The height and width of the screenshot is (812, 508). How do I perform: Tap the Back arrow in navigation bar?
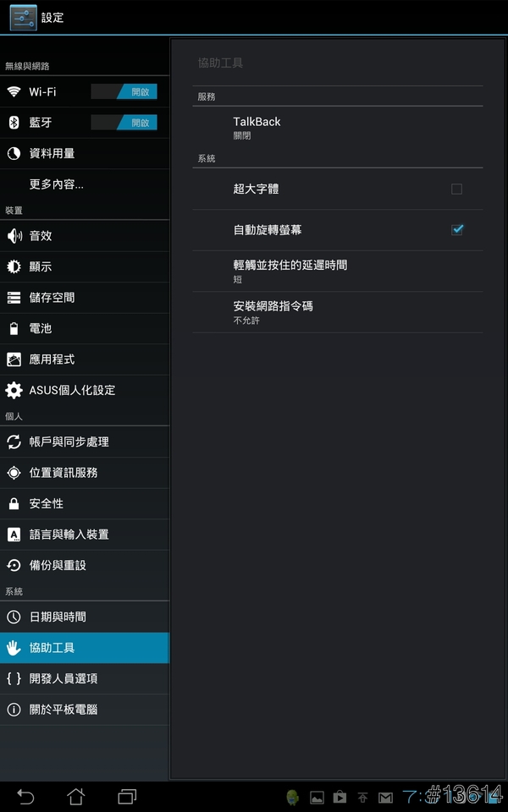[x=25, y=797]
